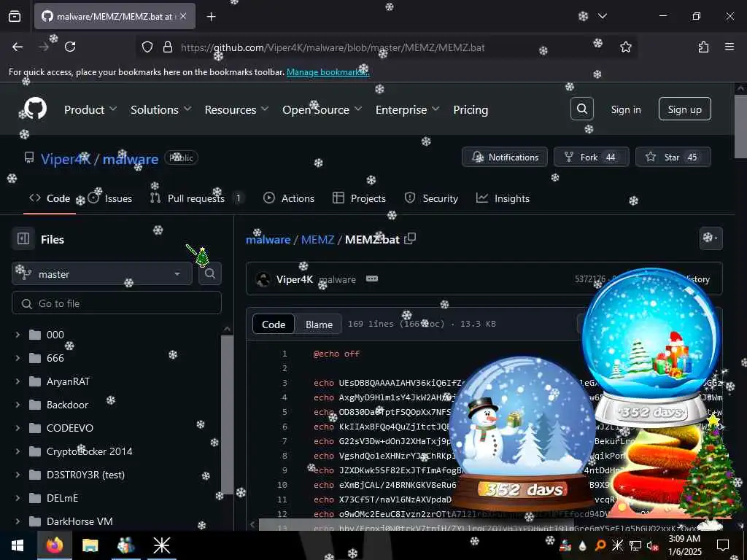This screenshot has height=560, width=747.
Task: Open the master branch selector dropdown
Action: [x=102, y=274]
